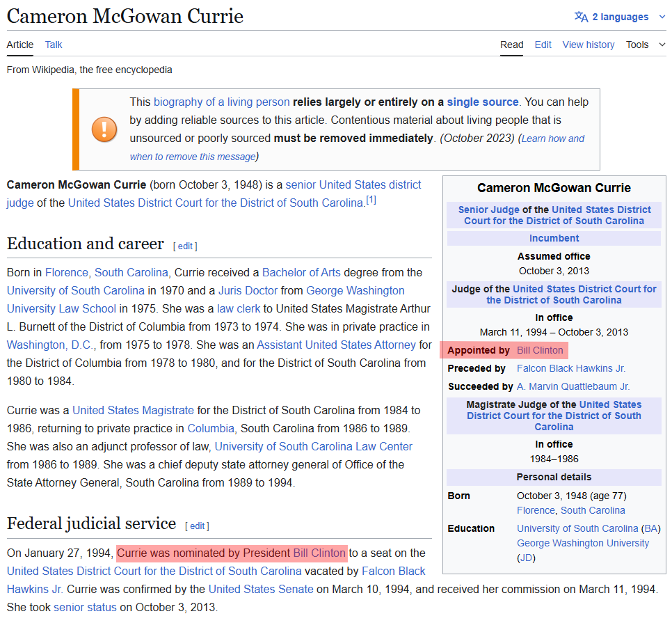This screenshot has width=672, height=623.
Task: Follow the law clerk link
Action: pyautogui.click(x=239, y=308)
